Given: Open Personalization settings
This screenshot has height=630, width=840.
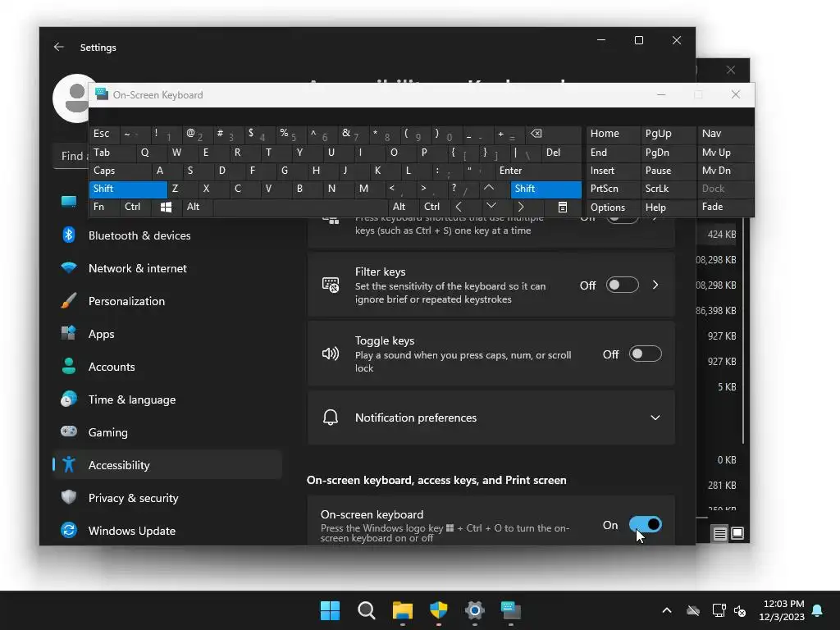Looking at the screenshot, I should (x=167, y=301).
